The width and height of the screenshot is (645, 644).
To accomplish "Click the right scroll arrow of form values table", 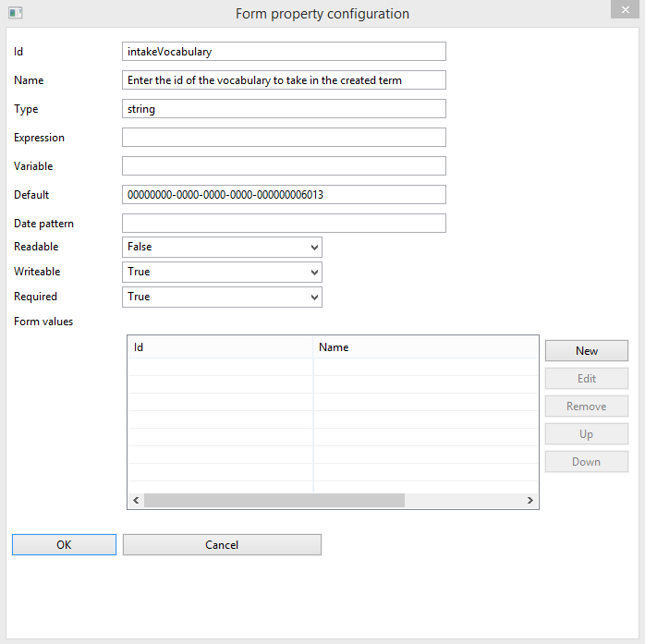I will (530, 501).
